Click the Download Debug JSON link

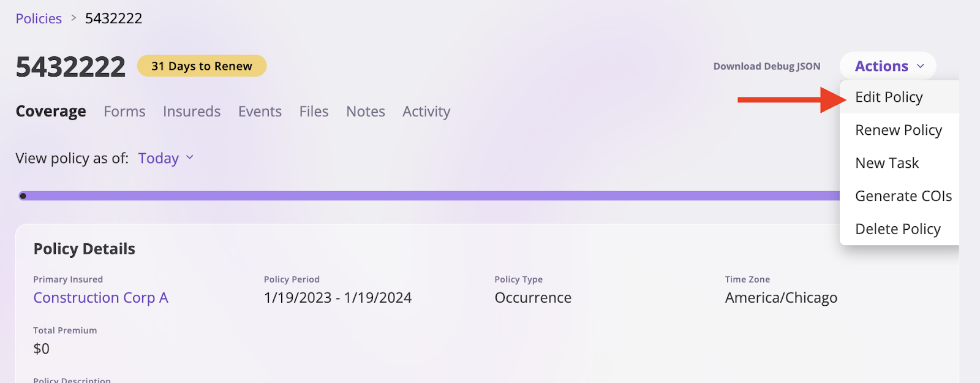(767, 66)
